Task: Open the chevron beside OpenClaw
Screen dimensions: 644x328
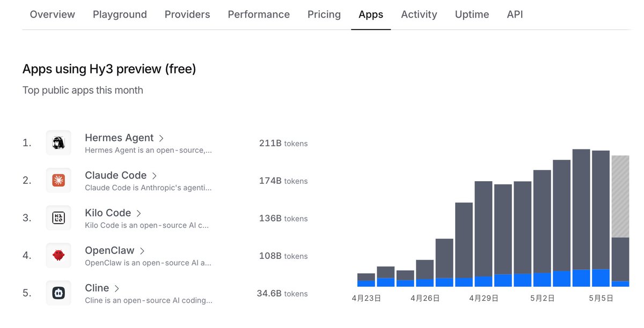Action: tap(142, 251)
